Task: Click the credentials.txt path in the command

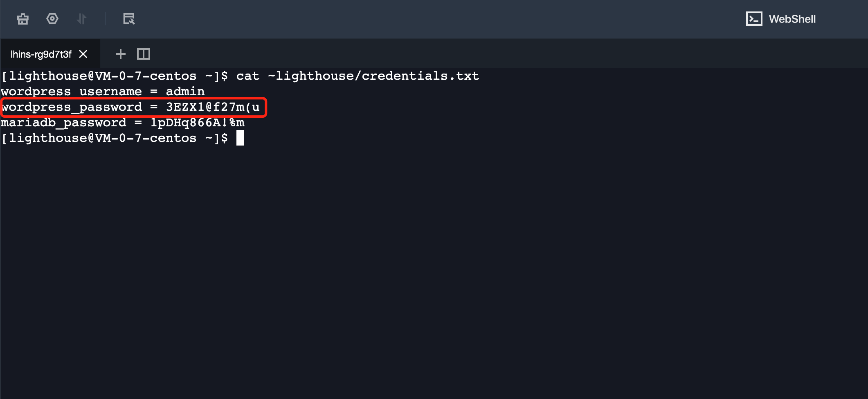Action: (373, 76)
